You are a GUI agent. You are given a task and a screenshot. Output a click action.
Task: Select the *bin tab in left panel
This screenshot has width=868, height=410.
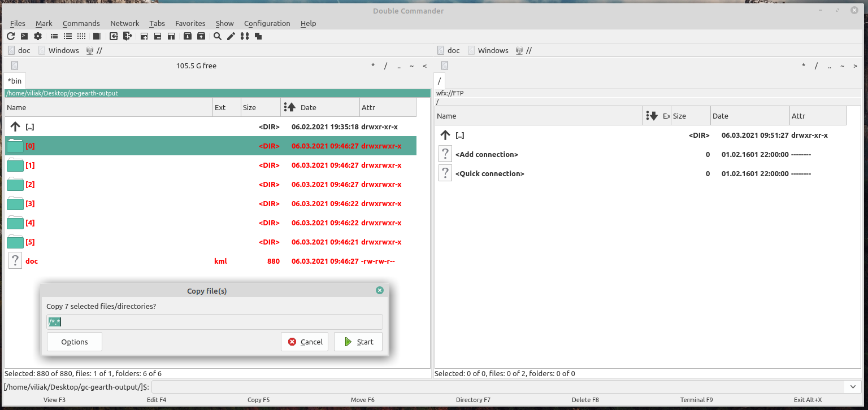[15, 81]
